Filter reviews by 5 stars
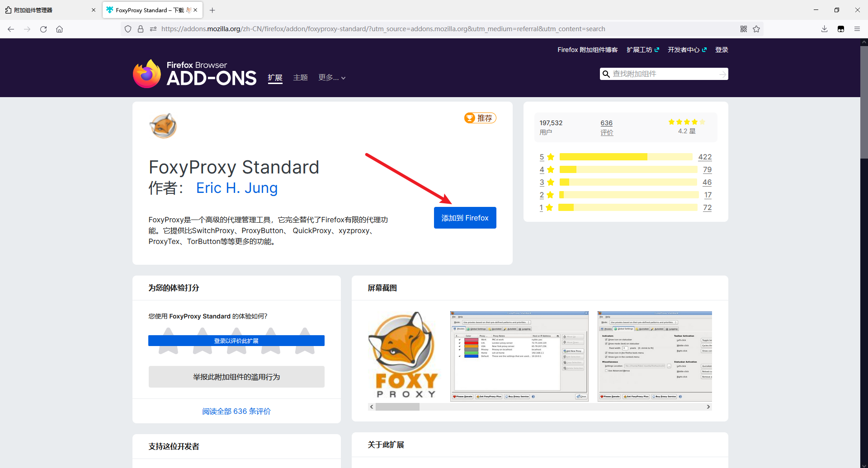The height and width of the screenshot is (468, 868). 547,157
